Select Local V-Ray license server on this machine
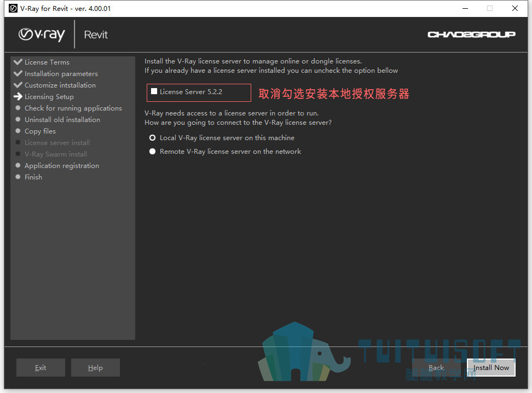Screen dimensions: 532x393 [153, 138]
